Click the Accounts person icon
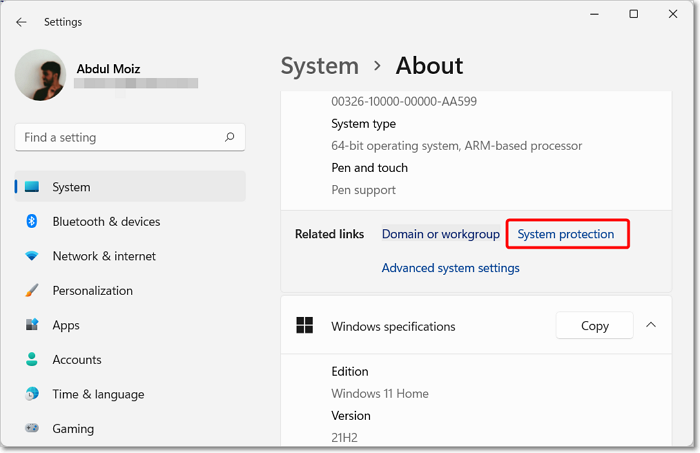700x453 pixels. (32, 359)
